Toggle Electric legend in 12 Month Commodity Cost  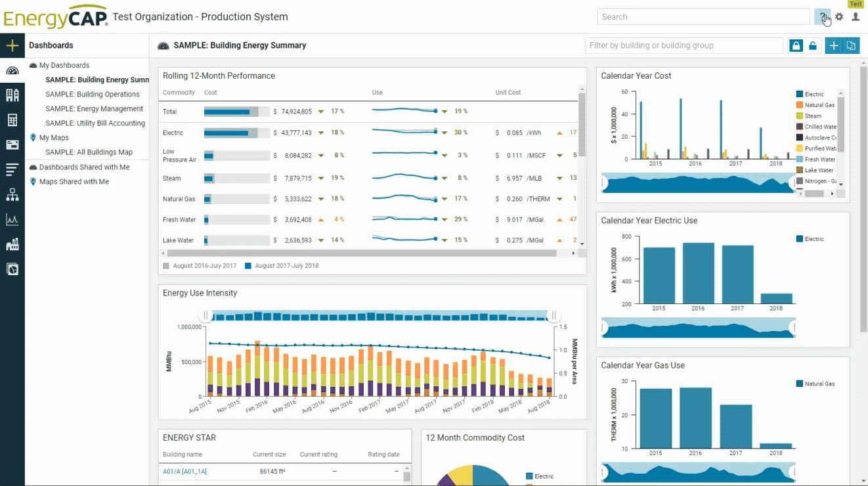coord(540,476)
